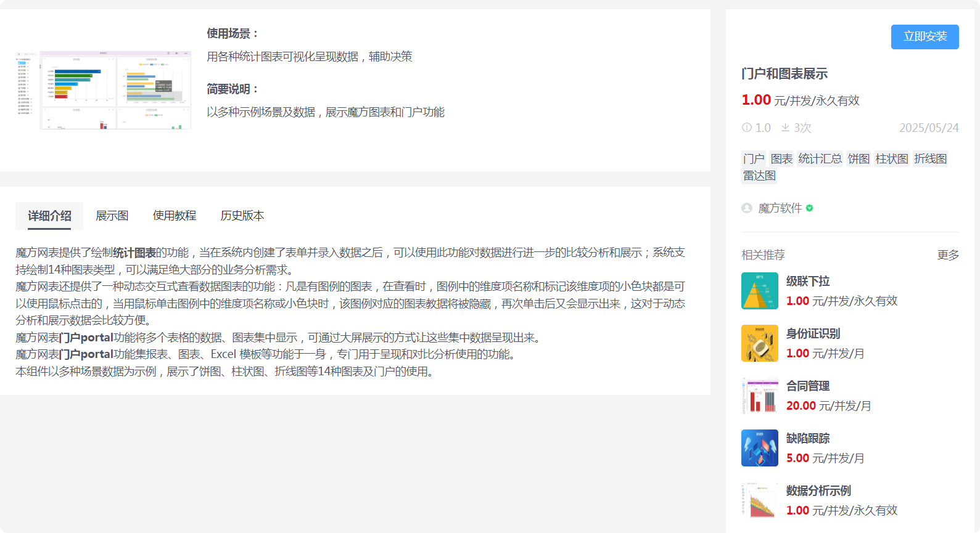The width and height of the screenshot is (980, 533).
Task: Open the 合同管理 recommendation icon
Action: [x=760, y=396]
